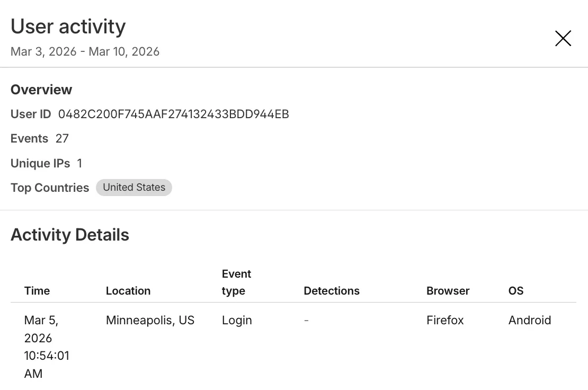Select the Minneapolis, US location entry

[150, 320]
